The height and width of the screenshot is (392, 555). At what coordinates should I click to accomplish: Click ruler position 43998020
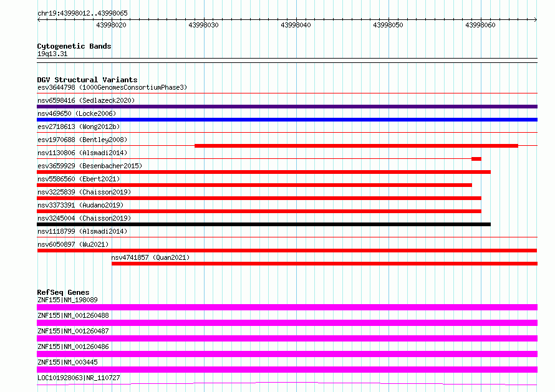pyautogui.click(x=111, y=25)
